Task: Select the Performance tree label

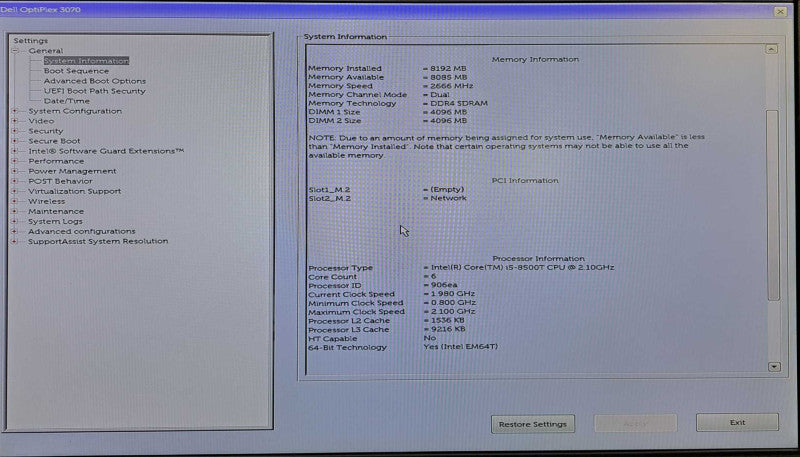Action: click(56, 161)
